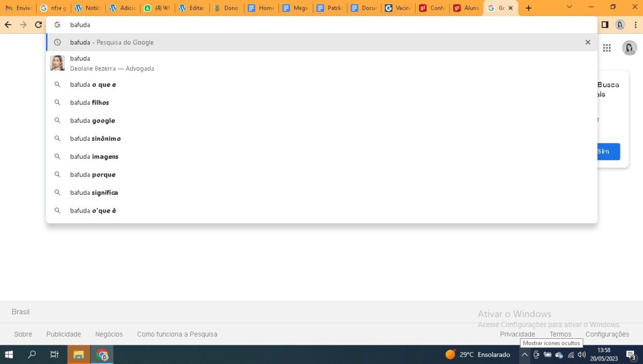The image size is (643, 364).
Task: Open the Wi-Fi network tray icon
Action: [571, 355]
